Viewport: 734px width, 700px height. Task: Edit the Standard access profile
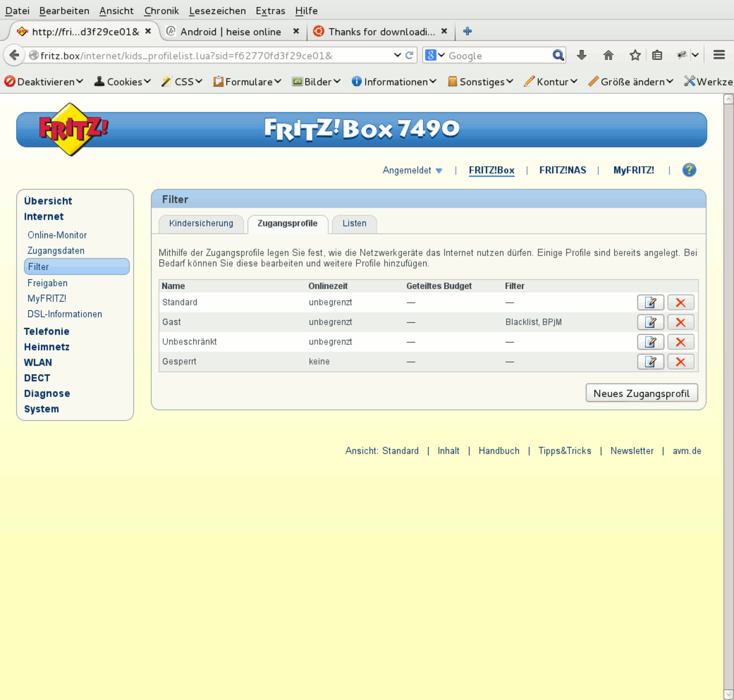coord(650,303)
